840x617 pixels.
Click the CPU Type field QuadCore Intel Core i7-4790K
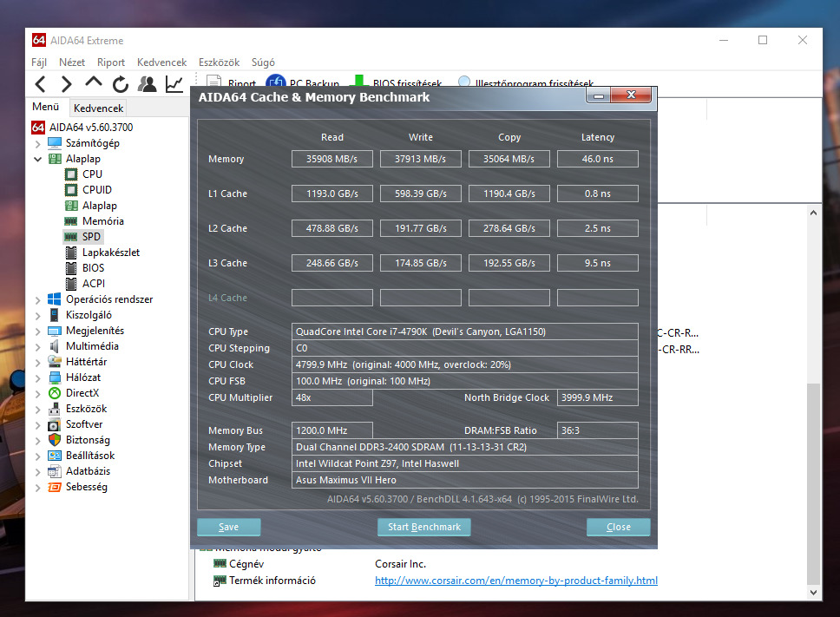click(465, 331)
